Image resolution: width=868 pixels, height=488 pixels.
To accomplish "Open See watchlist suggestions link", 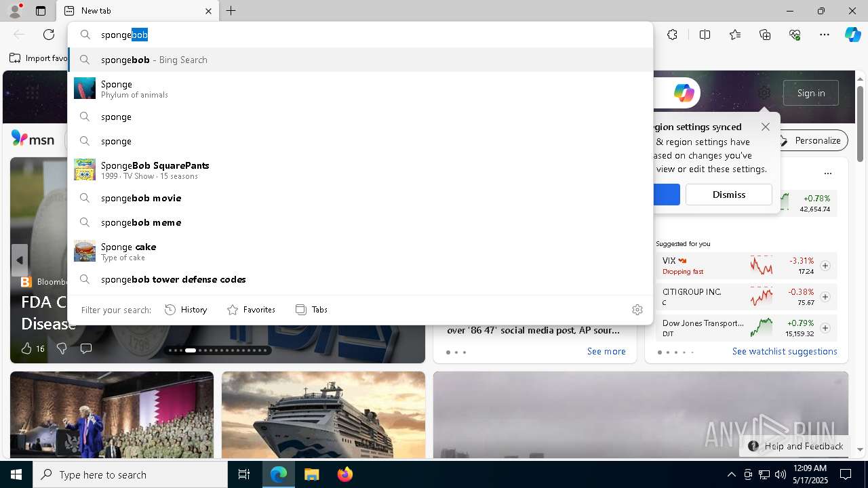I will coord(785,351).
